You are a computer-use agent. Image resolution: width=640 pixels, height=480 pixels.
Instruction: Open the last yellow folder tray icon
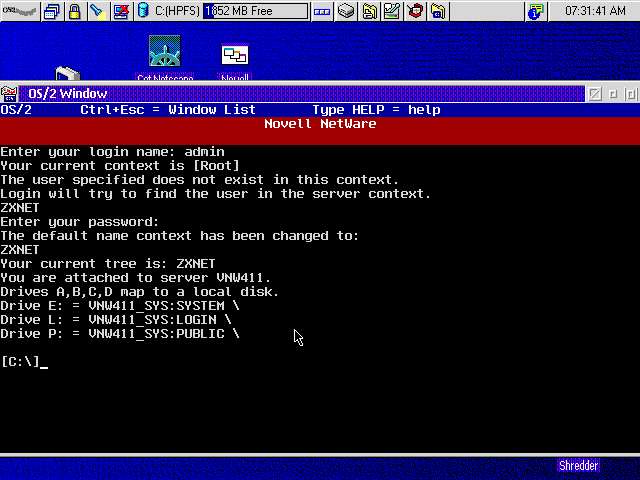click(438, 11)
